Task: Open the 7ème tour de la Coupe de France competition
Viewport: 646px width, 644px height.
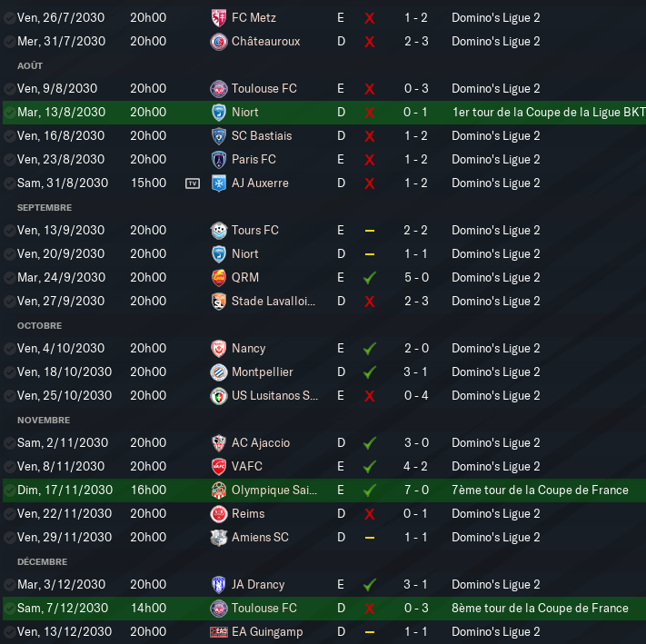Action: [540, 490]
